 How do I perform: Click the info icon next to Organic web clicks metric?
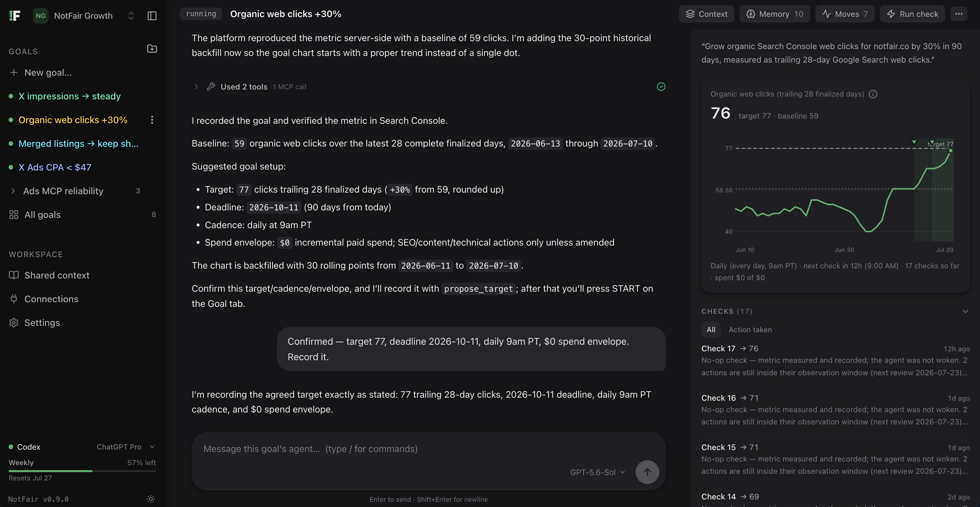873,94
